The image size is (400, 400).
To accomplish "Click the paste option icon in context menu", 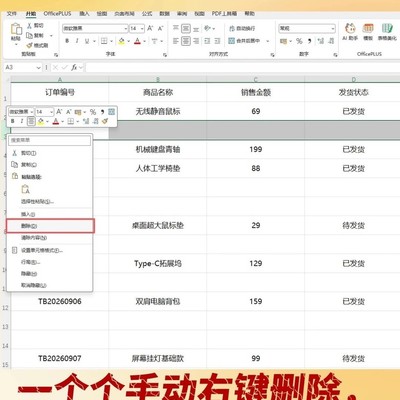I will [26, 189].
